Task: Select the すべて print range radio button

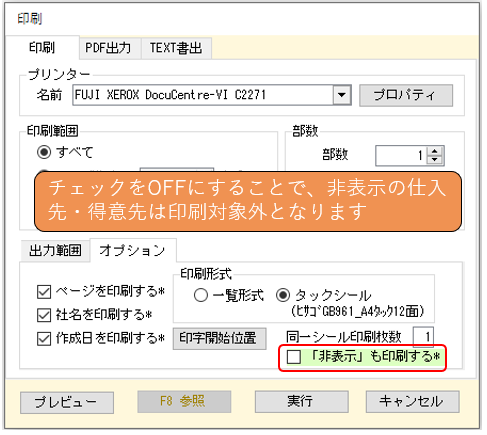Action: click(44, 152)
